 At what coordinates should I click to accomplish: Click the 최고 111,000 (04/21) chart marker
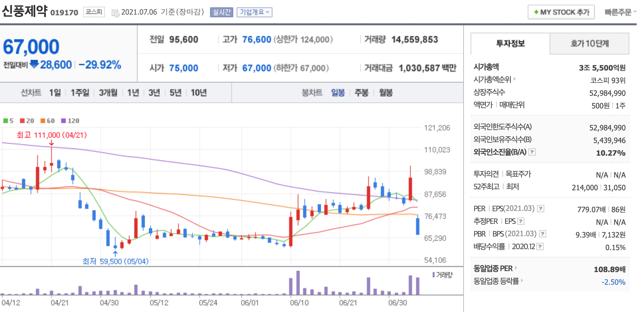[52, 135]
